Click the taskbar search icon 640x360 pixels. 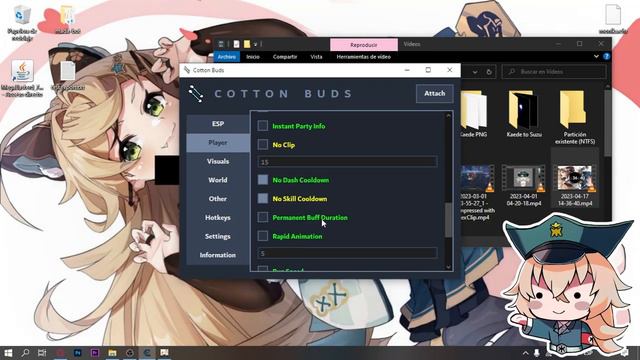tap(25, 353)
